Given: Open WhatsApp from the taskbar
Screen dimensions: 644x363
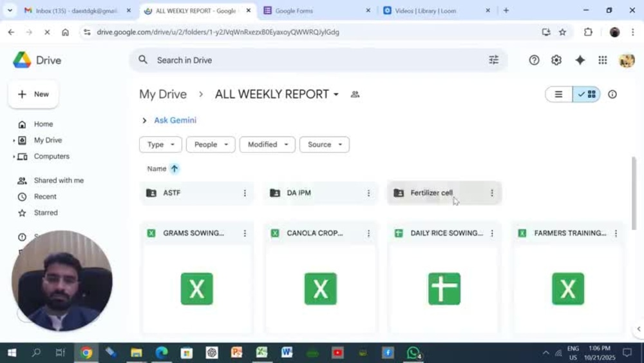Looking at the screenshot, I should (x=413, y=353).
